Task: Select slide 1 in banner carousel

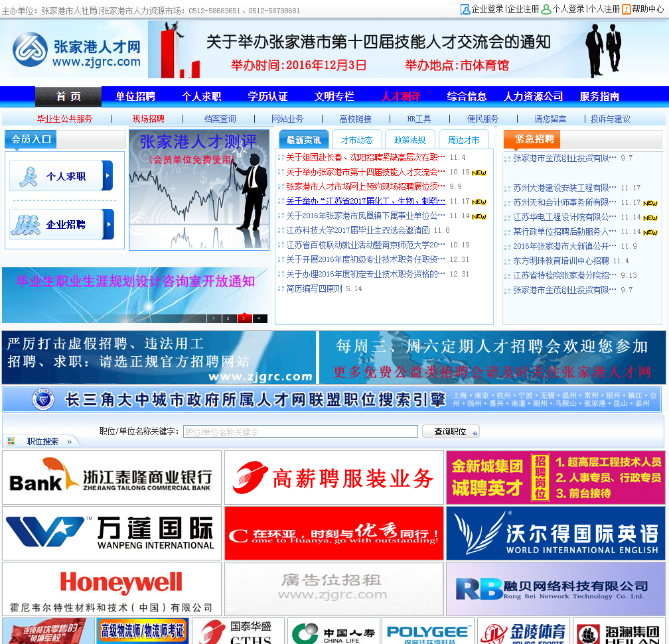Action: click(214, 318)
